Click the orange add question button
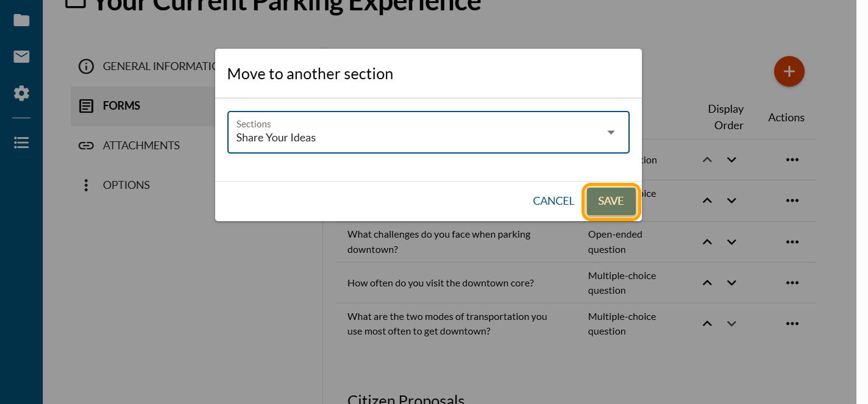 pyautogui.click(x=789, y=72)
